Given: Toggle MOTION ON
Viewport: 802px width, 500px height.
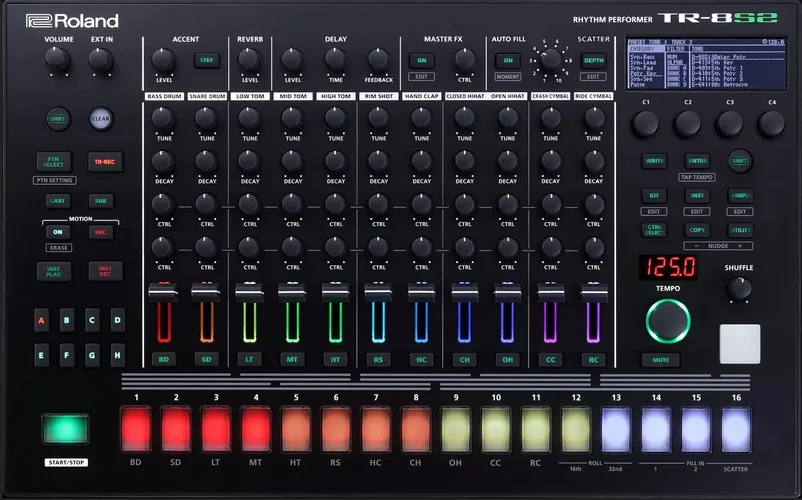Looking at the screenshot, I should (58, 232).
